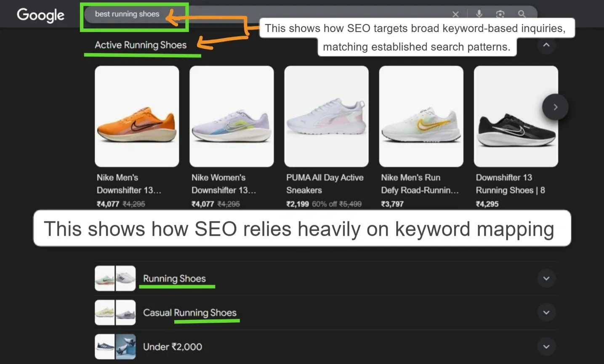Screen dimensions: 604x364
Task: Open the orange Nike Men's Downshifter thumbnail
Action: [137, 116]
